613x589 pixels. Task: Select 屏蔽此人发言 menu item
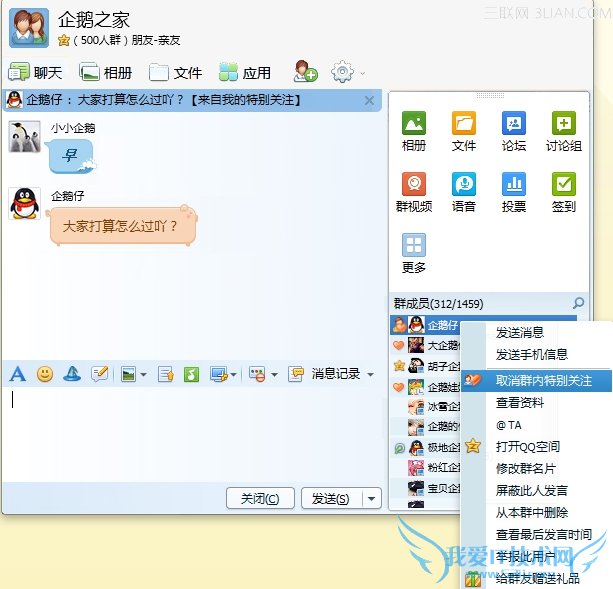pos(537,490)
